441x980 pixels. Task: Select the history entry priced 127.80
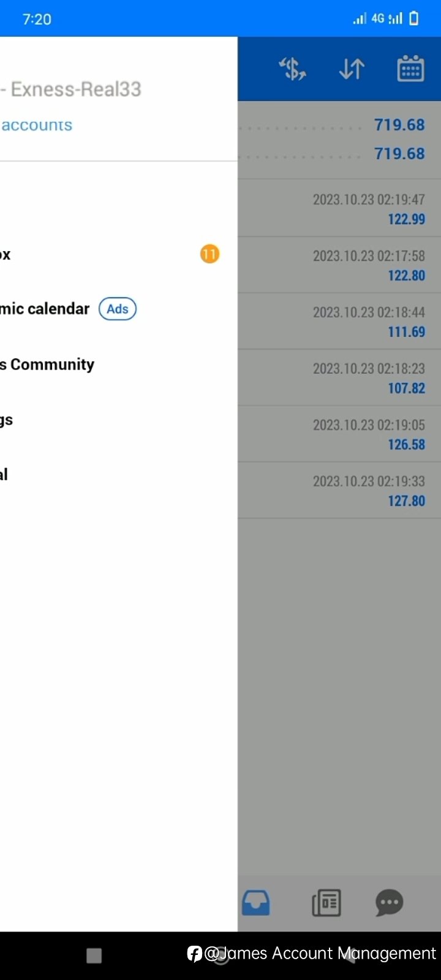(x=339, y=491)
